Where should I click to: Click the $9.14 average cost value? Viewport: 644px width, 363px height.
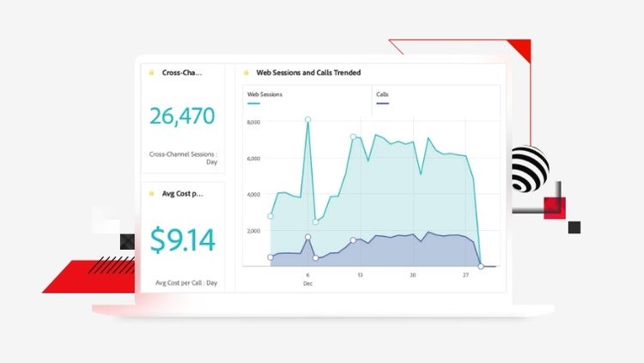182,240
